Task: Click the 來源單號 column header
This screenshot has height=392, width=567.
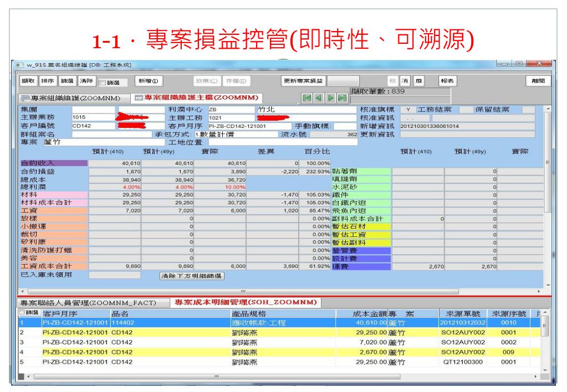Action: (x=463, y=313)
